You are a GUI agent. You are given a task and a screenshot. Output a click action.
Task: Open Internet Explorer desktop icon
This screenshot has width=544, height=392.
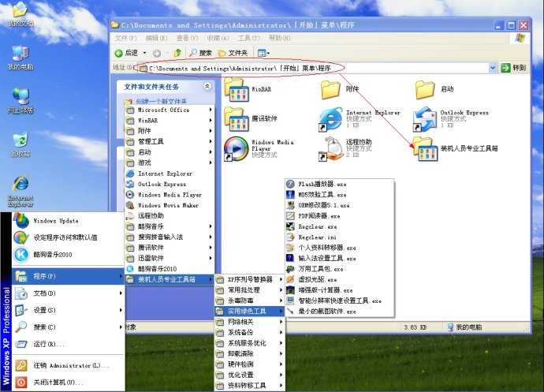(x=20, y=191)
